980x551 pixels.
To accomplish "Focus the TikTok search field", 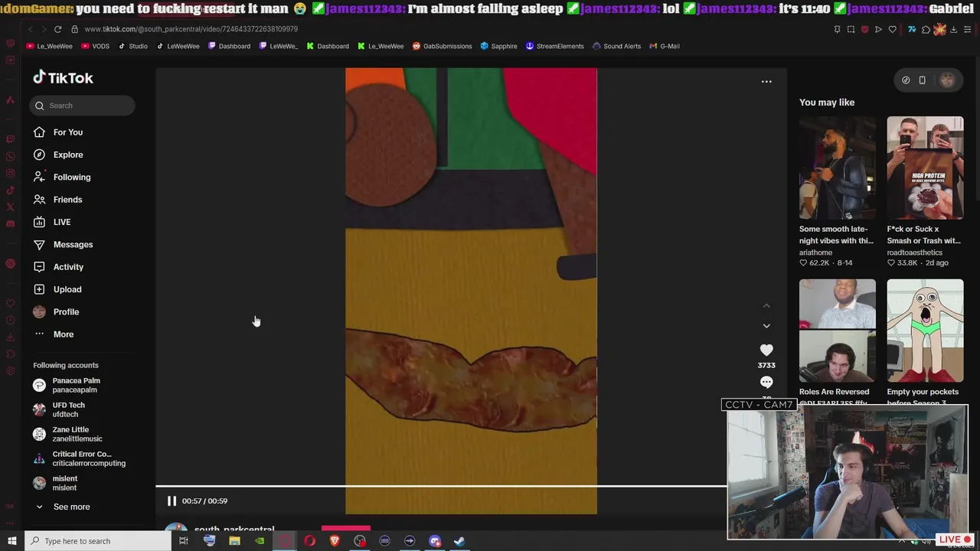I will point(83,106).
